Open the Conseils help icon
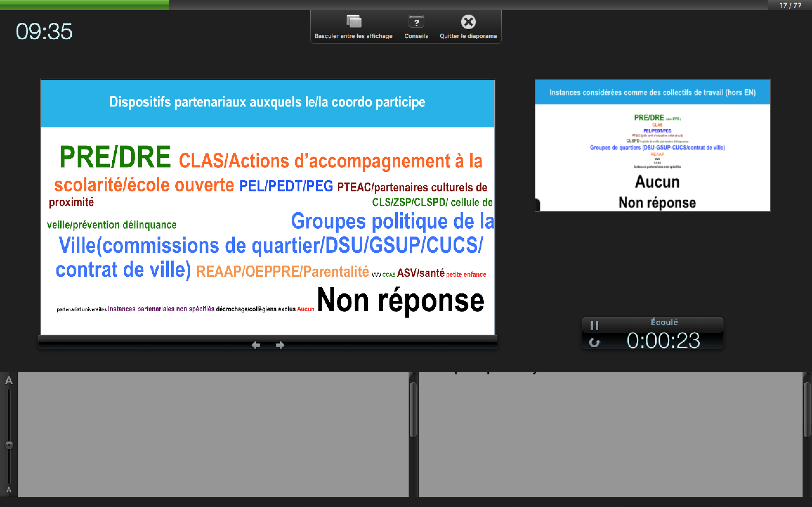The width and height of the screenshot is (812, 507). [416, 22]
